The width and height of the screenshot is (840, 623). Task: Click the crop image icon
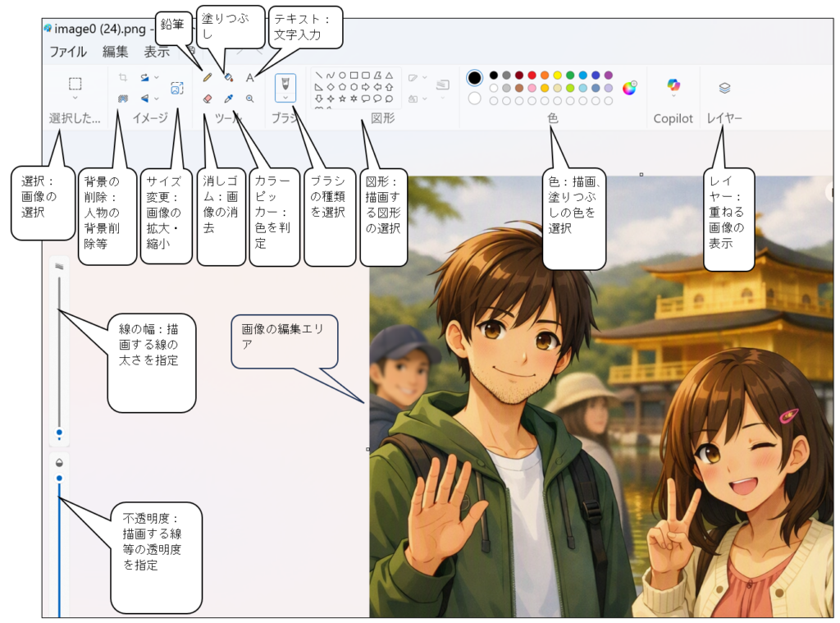[123, 78]
